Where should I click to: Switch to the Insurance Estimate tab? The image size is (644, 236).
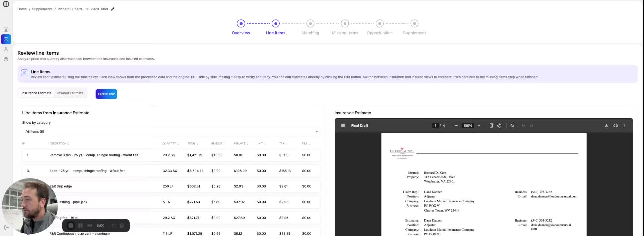tap(36, 93)
